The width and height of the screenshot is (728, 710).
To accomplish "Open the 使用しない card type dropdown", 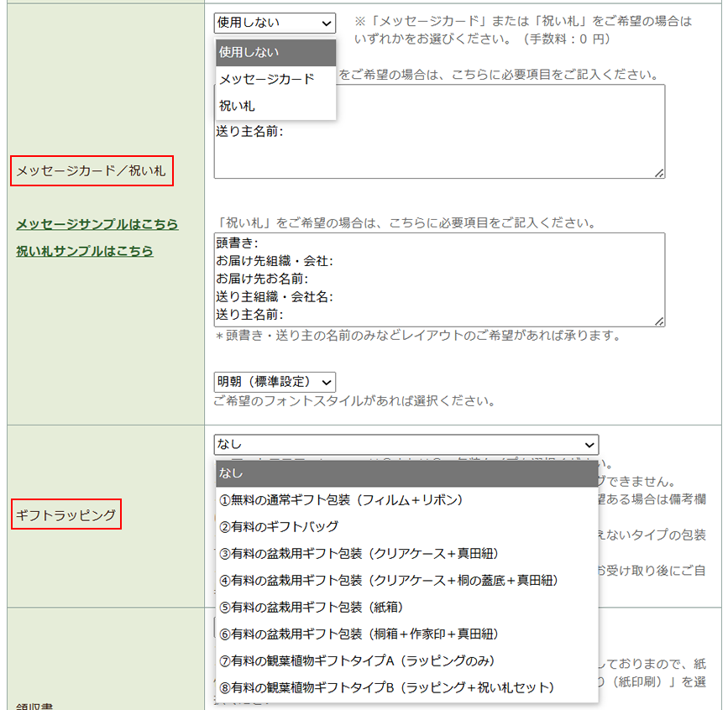I will pyautogui.click(x=275, y=23).
